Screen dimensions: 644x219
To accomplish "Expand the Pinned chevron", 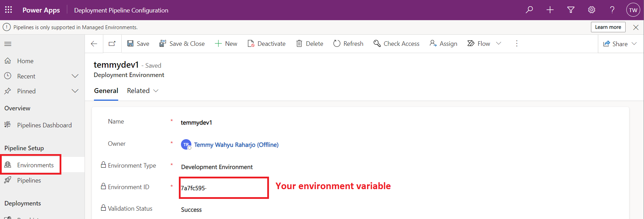I will [75, 91].
